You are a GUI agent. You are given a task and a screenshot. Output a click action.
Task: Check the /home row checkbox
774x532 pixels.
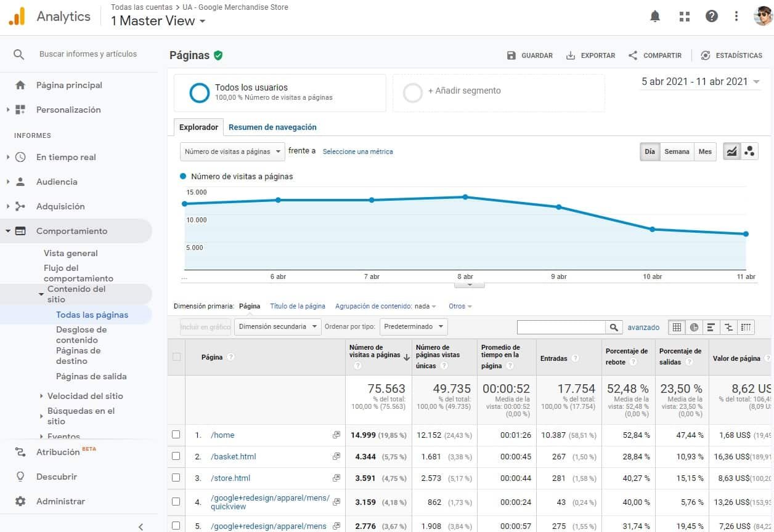(176, 435)
